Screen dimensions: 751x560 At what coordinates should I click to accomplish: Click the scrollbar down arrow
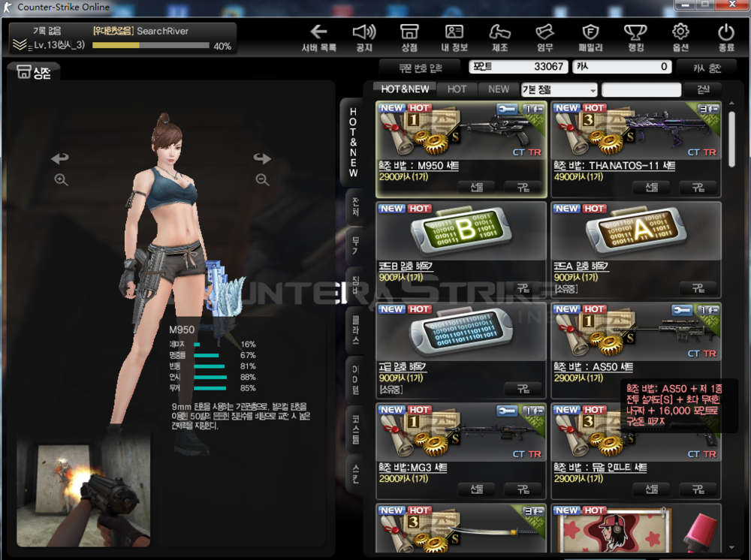[x=731, y=547]
